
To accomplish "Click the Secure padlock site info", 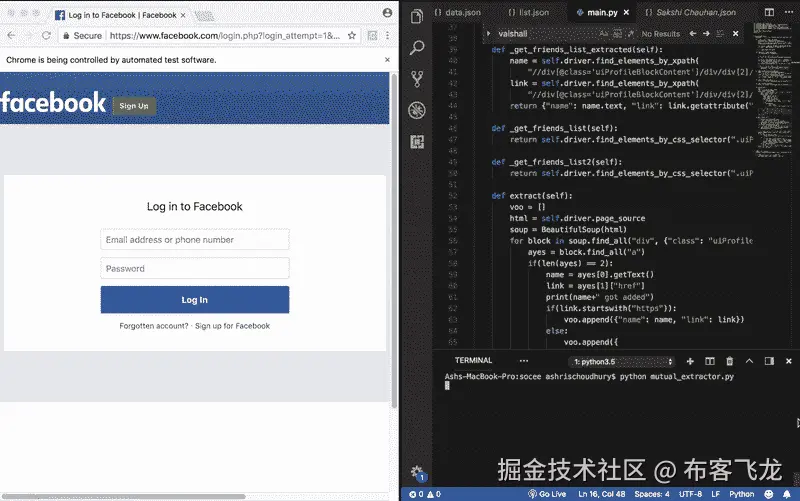I will tap(83, 36).
